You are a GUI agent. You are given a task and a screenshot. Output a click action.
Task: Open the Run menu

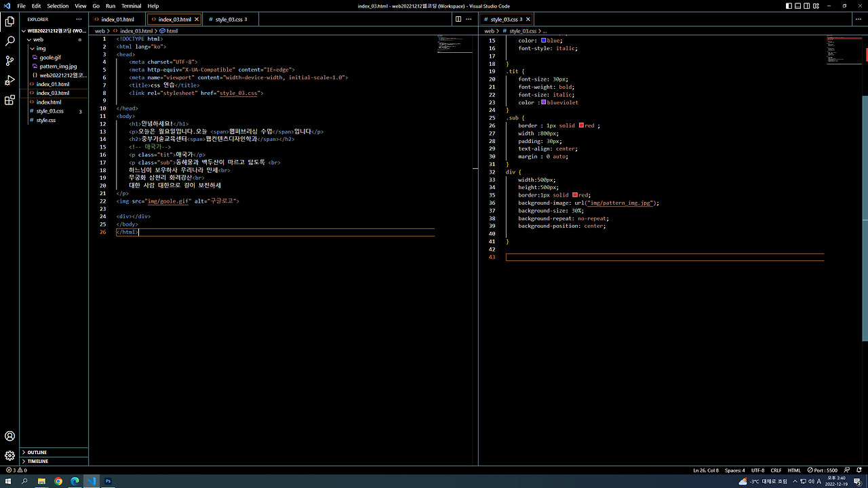point(111,6)
